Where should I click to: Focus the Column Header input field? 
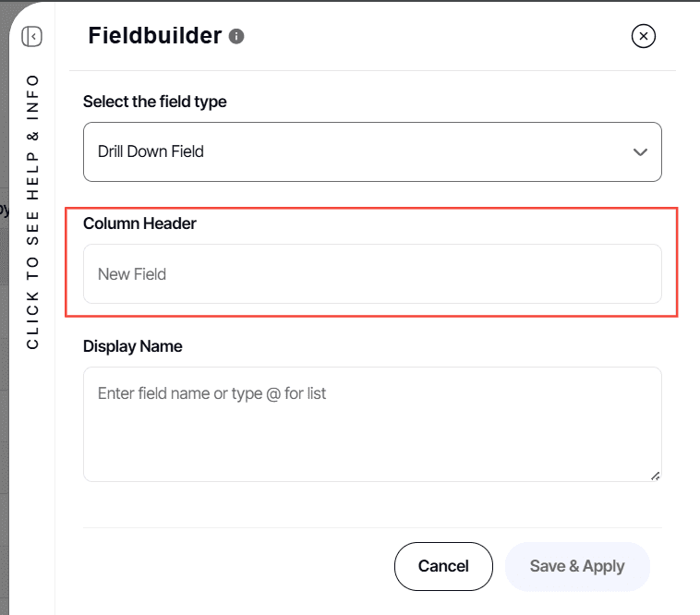[372, 273]
